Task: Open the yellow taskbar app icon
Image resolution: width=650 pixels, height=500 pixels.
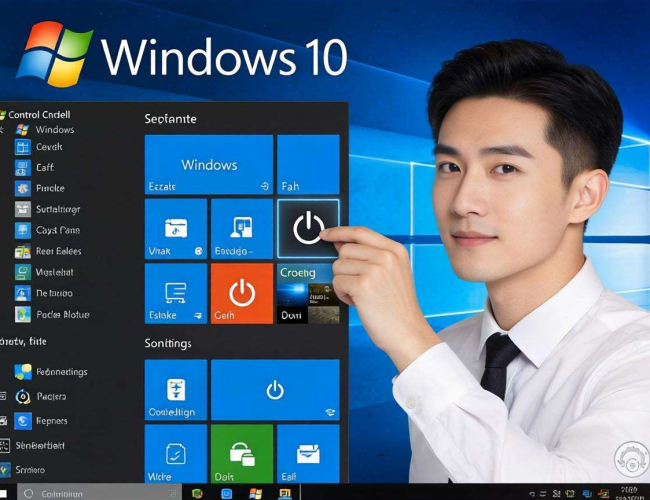Action: tap(285, 493)
